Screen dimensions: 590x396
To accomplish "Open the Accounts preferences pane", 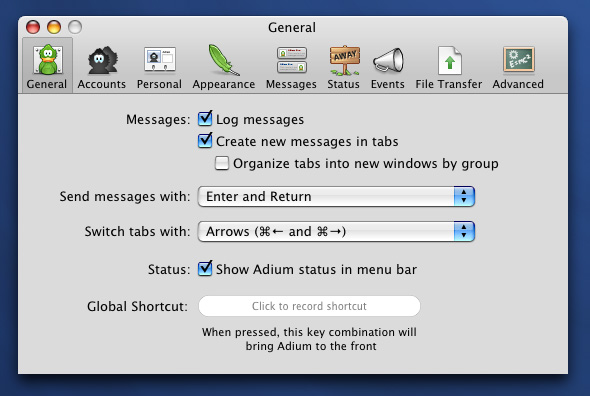I will (102, 68).
